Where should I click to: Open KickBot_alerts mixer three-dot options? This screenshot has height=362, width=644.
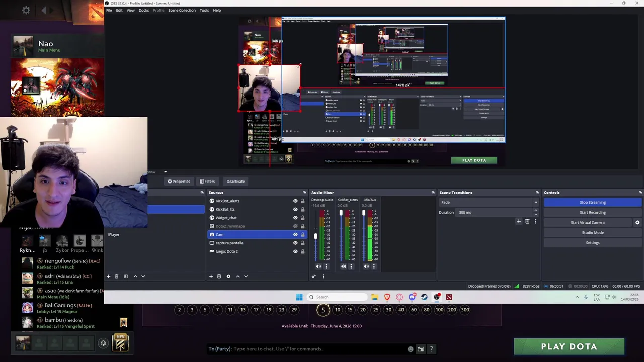click(x=351, y=266)
